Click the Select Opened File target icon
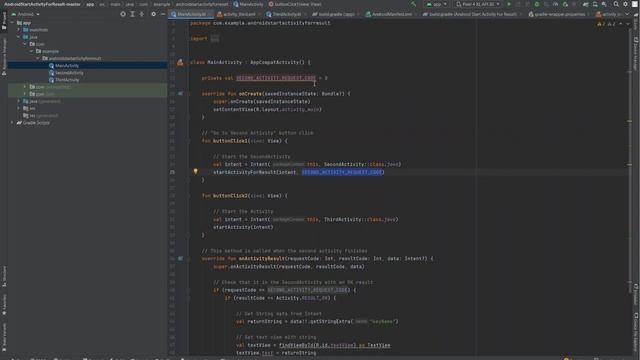 click(x=123, y=14)
